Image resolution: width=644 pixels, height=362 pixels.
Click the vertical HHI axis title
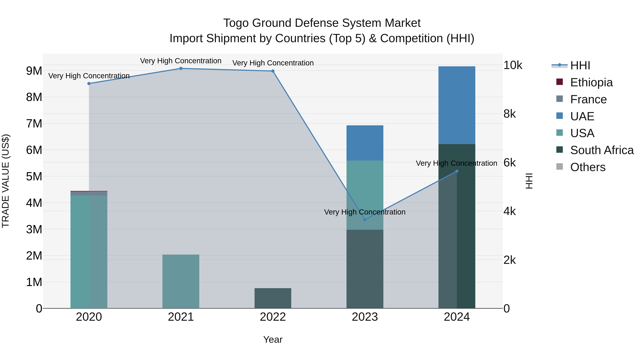[x=529, y=181]
